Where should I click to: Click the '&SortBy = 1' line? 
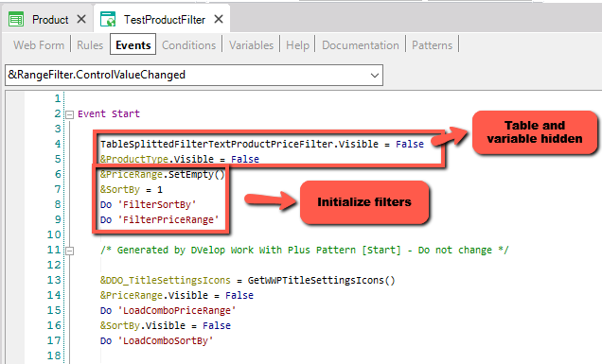(x=132, y=189)
